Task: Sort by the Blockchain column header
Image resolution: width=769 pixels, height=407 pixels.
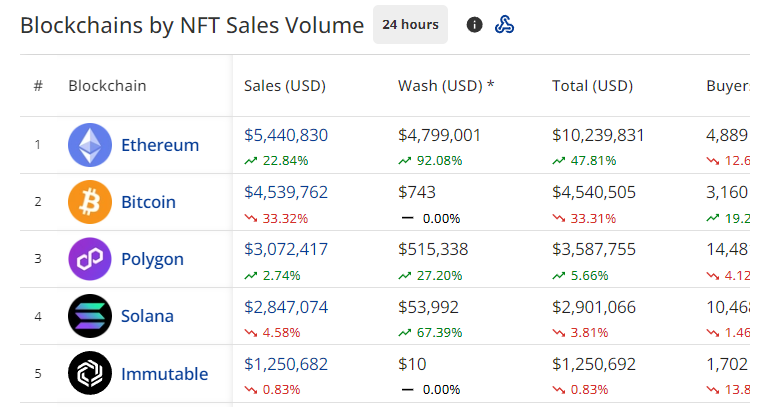Action: [107, 86]
